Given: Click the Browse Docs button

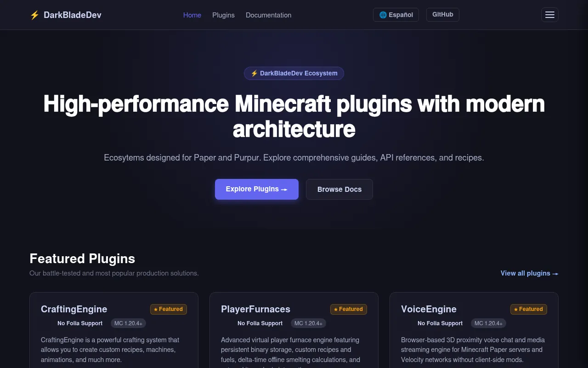Looking at the screenshot, I should click(339, 189).
